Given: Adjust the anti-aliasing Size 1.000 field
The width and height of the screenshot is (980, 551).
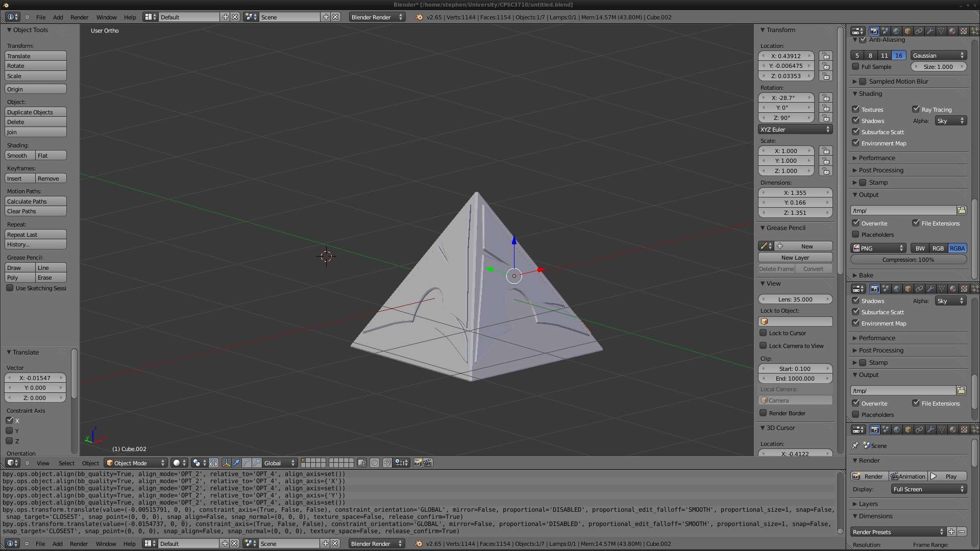Looking at the screenshot, I should click(938, 66).
